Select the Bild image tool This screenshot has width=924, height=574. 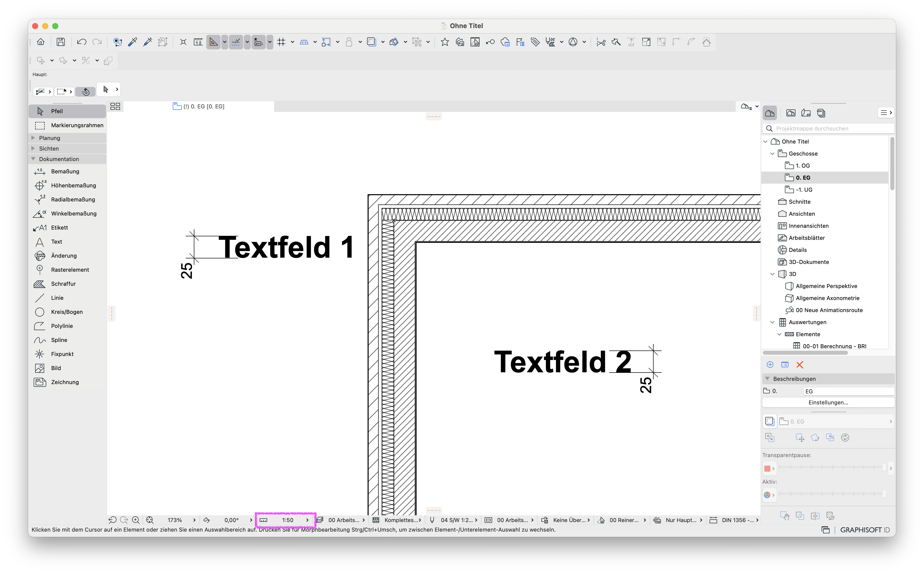coord(68,368)
